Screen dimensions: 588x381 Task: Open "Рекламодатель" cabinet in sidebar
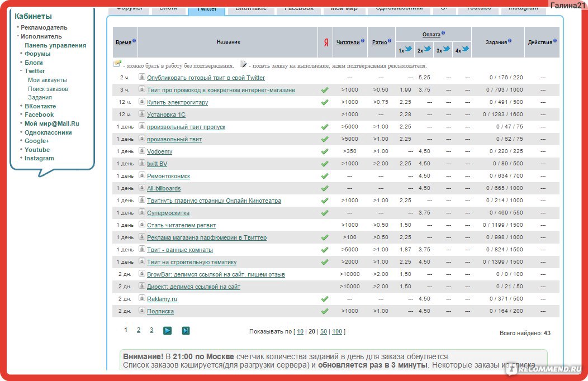click(44, 27)
